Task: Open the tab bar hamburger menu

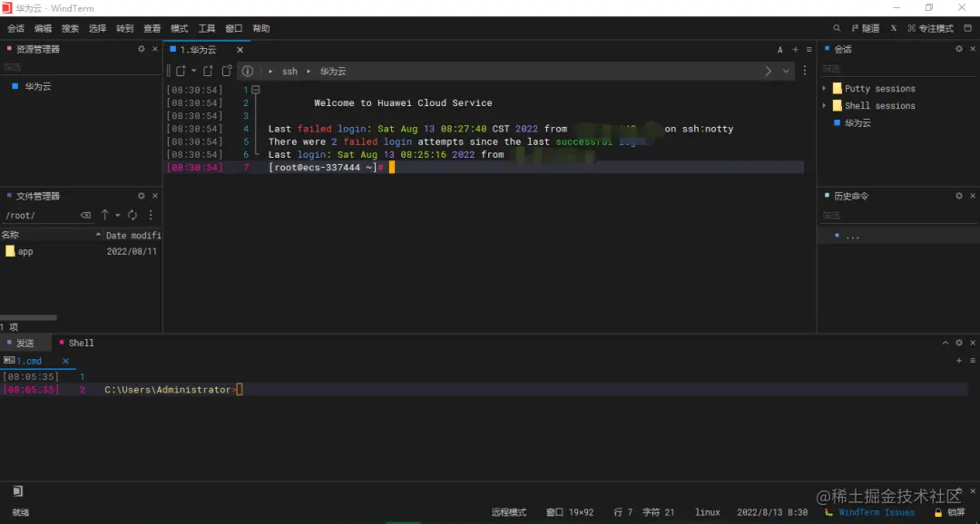Action: point(808,50)
